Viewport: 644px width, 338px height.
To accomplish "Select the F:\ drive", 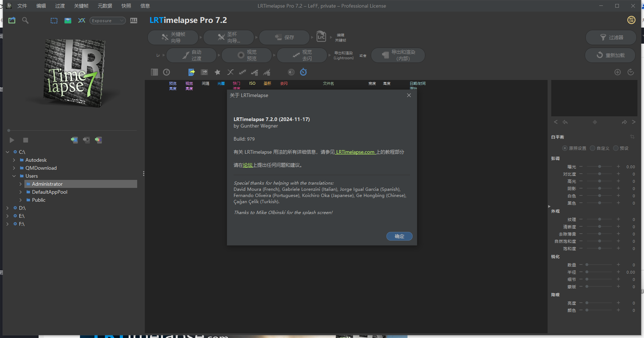I will (x=21, y=224).
